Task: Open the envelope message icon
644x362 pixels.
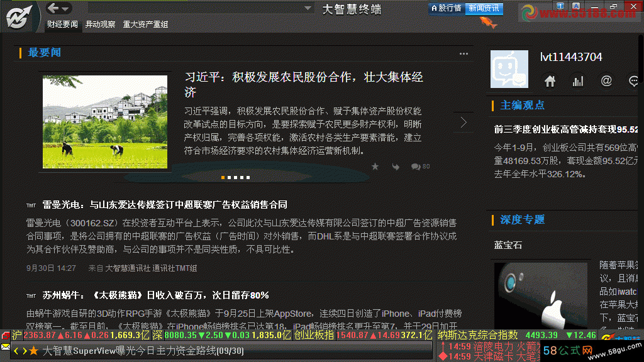Action: [5, 347]
